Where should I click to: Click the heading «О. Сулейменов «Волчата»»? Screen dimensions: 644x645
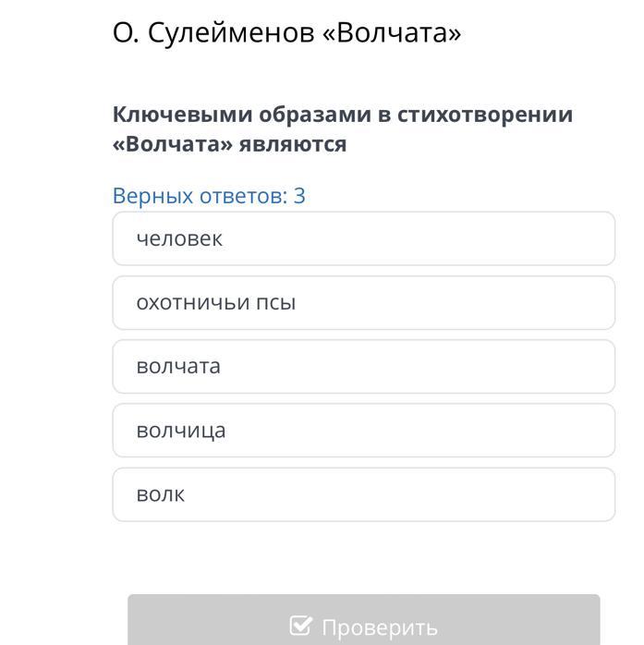point(286,32)
